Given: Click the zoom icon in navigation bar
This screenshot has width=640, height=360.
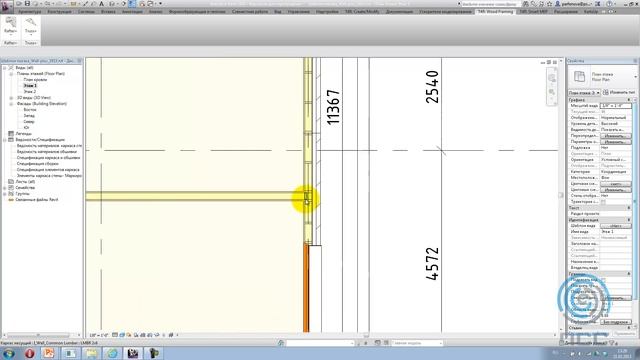Looking at the screenshot, I should (x=552, y=92).
